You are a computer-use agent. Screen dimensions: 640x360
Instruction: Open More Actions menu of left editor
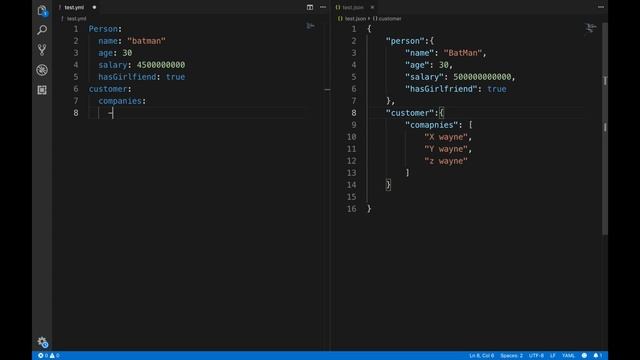click(323, 7)
